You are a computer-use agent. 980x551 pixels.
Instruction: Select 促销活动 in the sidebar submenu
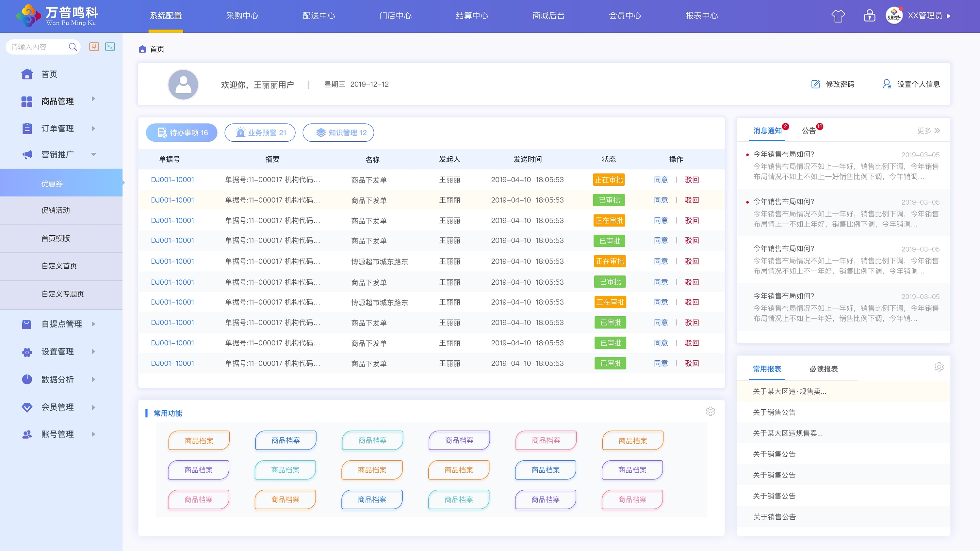pos(61,210)
